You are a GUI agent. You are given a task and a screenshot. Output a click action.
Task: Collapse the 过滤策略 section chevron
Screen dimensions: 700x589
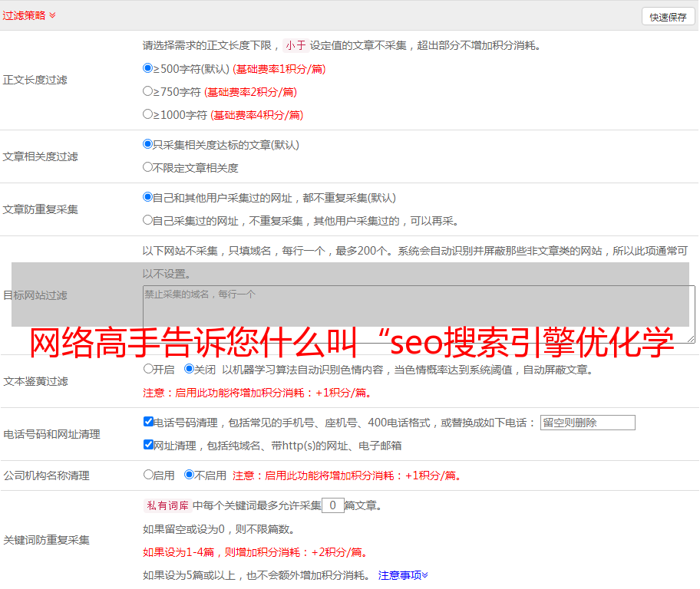52,15
